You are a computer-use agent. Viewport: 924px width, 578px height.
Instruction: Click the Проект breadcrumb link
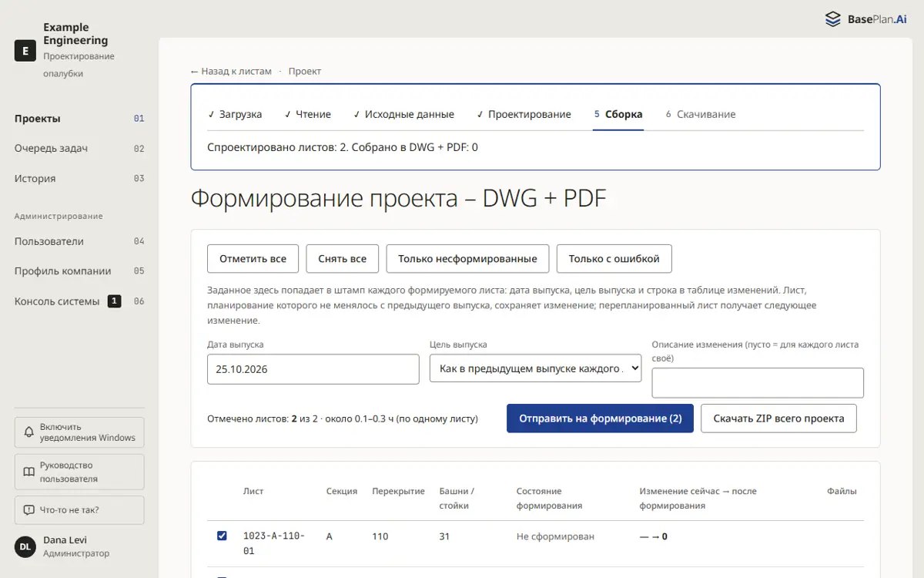305,71
